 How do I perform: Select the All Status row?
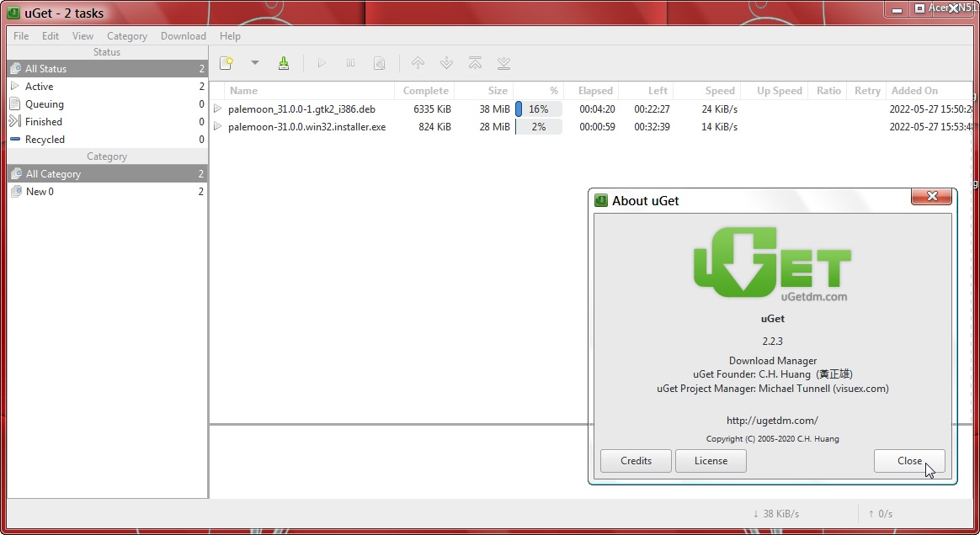click(107, 69)
